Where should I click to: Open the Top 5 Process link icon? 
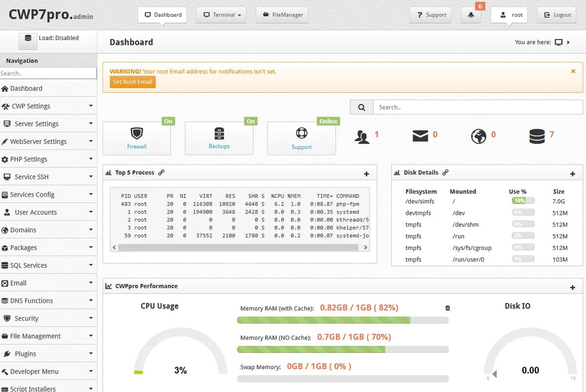point(161,172)
